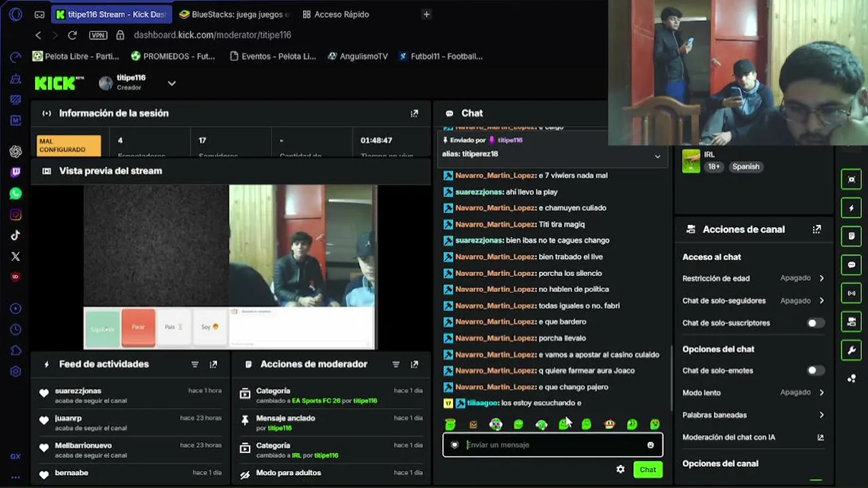Open Twitch from the browser sidebar
This screenshot has width=868, height=488.
(x=16, y=172)
